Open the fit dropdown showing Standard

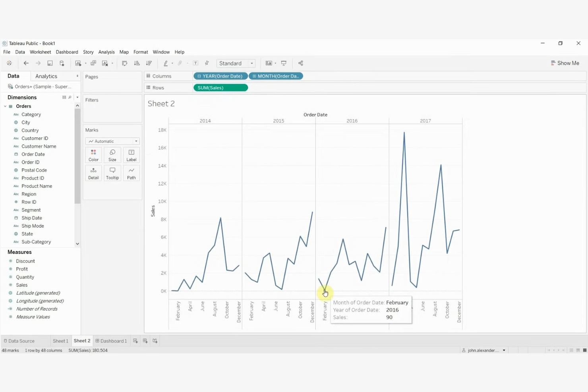click(251, 63)
